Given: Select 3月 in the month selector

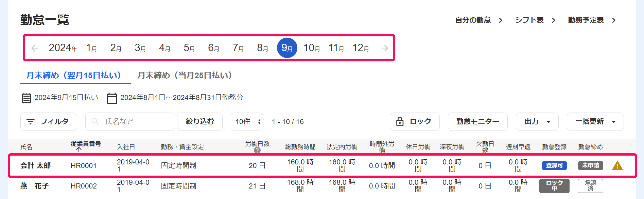Looking at the screenshot, I should pos(140,48).
